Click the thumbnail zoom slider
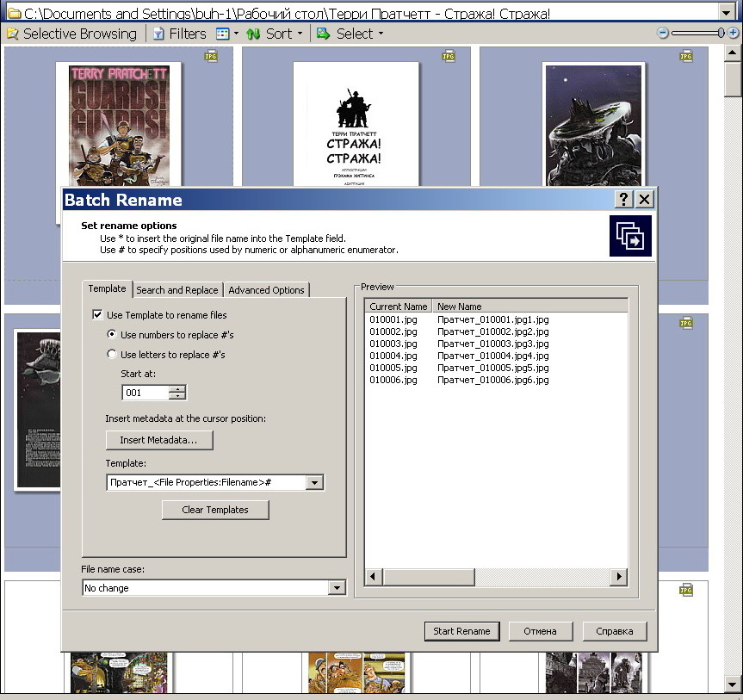Viewport: 743px width, 700px height. 721,33
